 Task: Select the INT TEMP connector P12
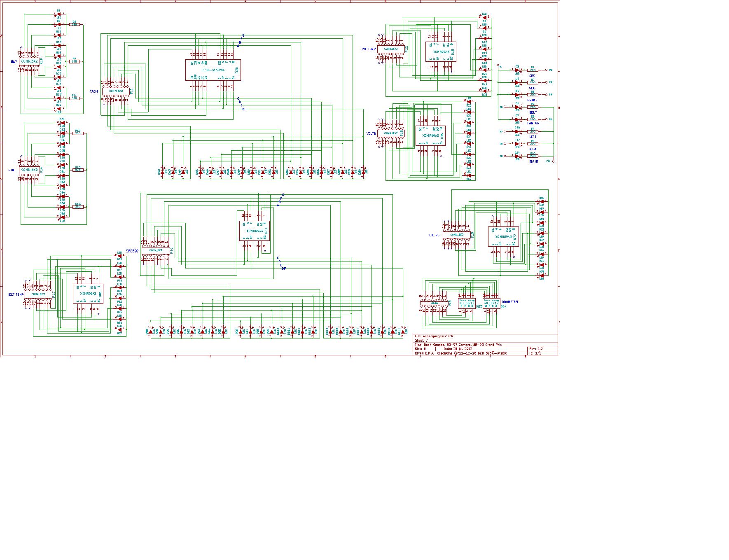click(391, 49)
